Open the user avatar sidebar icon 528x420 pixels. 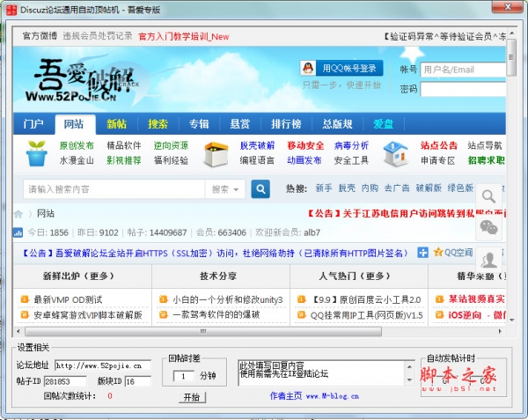pyautogui.click(x=488, y=260)
